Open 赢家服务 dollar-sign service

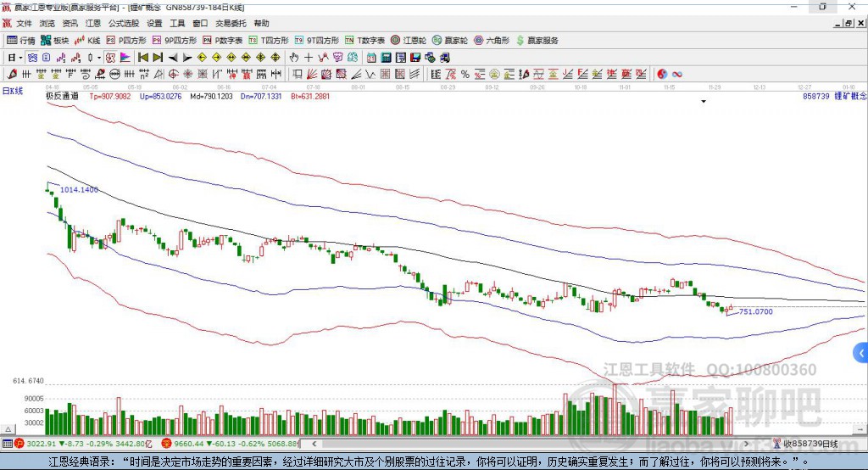(x=537, y=41)
